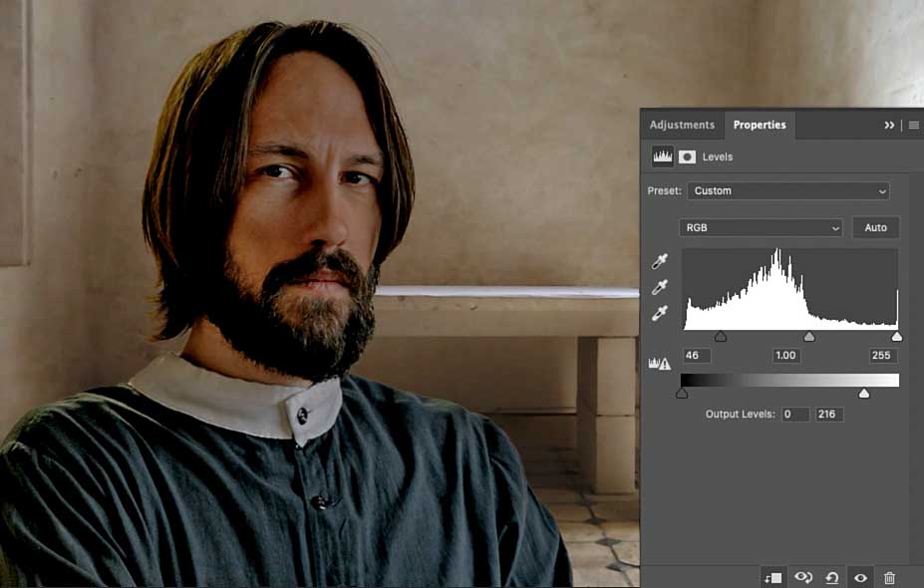Select the black point eyedropper
This screenshot has width=924, height=588.
(x=660, y=261)
